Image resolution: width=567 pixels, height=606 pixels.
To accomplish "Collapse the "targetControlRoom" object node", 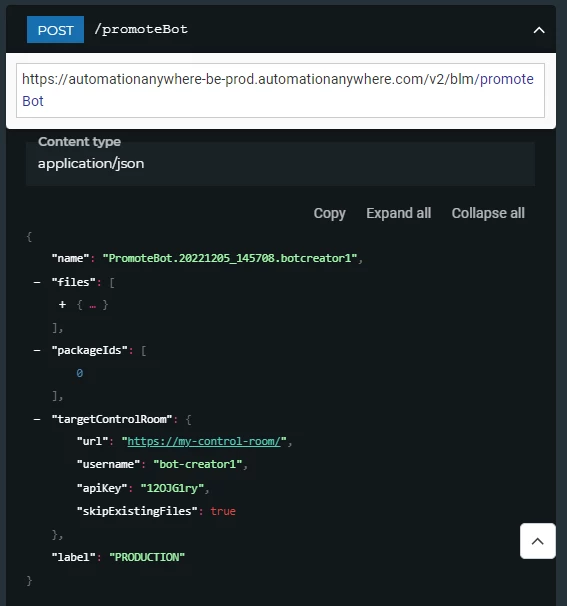I will (x=37, y=419).
